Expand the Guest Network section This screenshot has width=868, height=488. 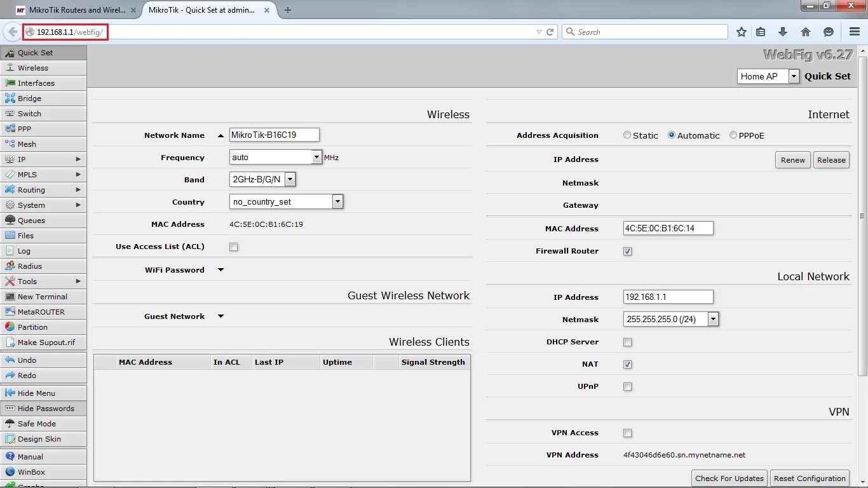(221, 316)
